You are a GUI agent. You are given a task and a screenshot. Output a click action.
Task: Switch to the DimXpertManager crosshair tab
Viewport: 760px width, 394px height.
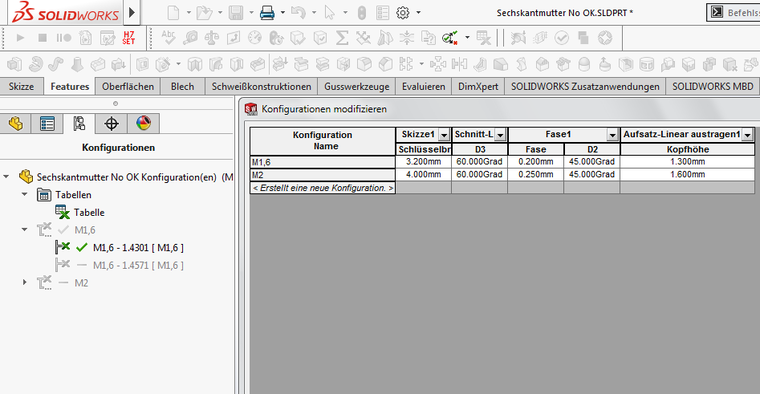pos(111,124)
